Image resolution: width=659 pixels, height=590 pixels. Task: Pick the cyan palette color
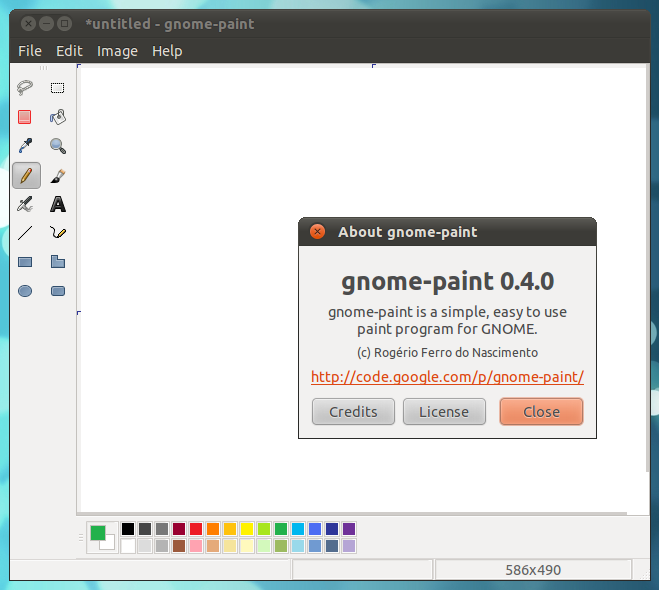pos(298,529)
